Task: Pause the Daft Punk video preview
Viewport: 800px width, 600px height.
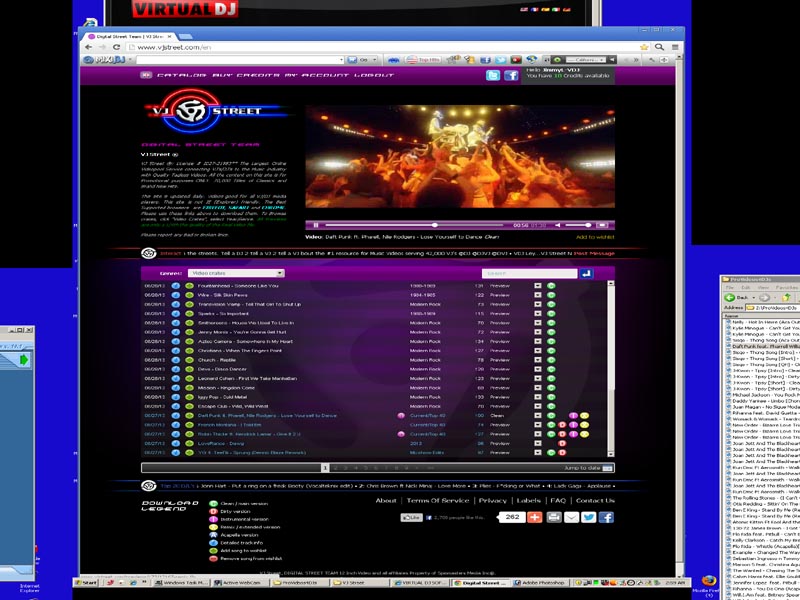Action: [x=316, y=225]
